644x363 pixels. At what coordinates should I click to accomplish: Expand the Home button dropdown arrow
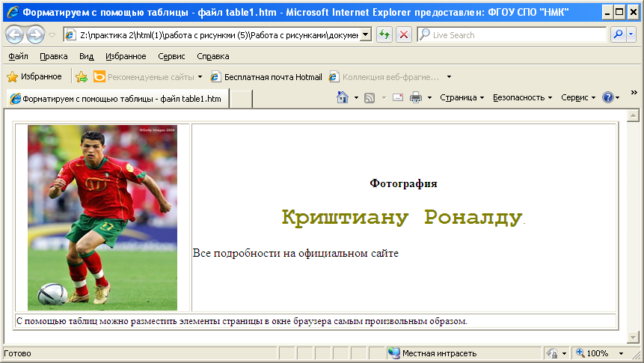pyautogui.click(x=356, y=98)
